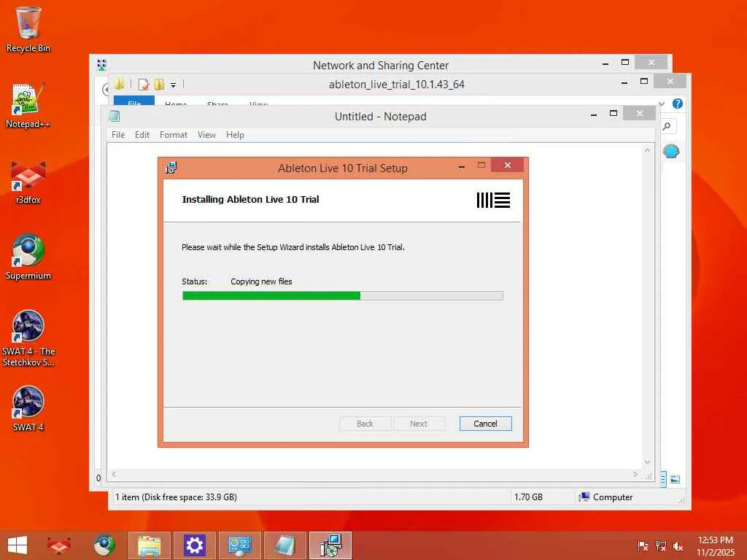Open File Explorer from the taskbar
This screenshot has height=560, width=747.
point(149,545)
